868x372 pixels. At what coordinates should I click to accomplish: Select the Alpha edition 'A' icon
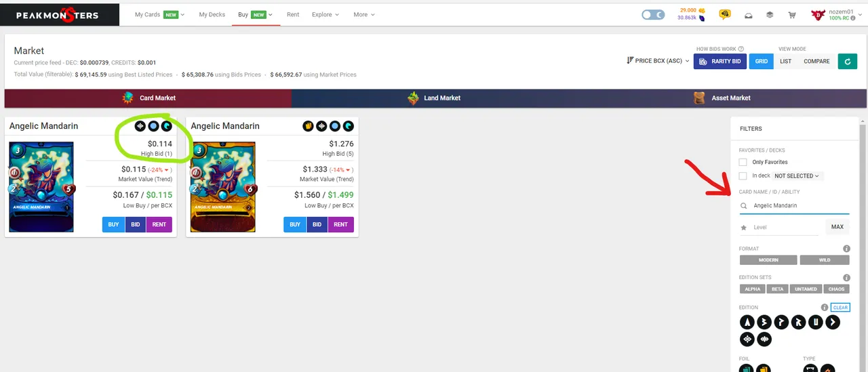(747, 323)
